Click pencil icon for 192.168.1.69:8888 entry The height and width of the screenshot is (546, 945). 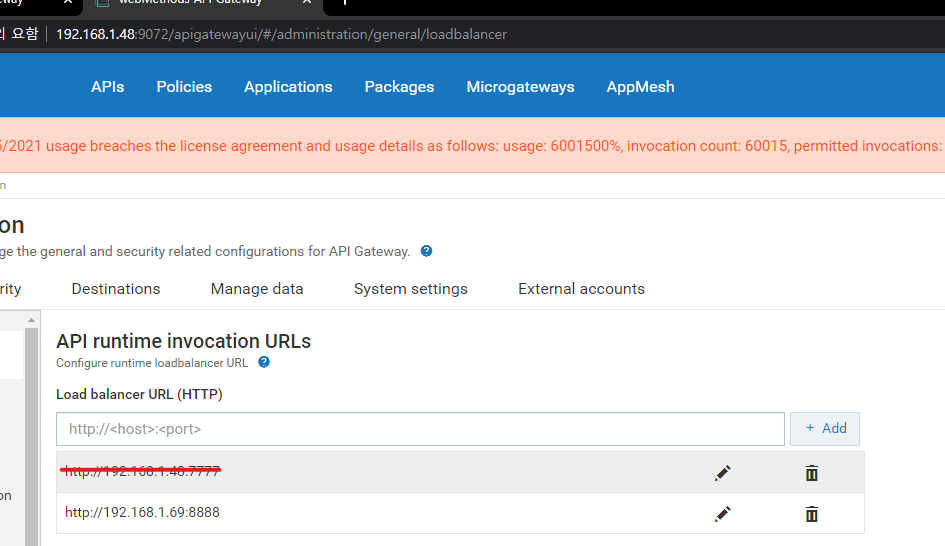[x=722, y=514]
